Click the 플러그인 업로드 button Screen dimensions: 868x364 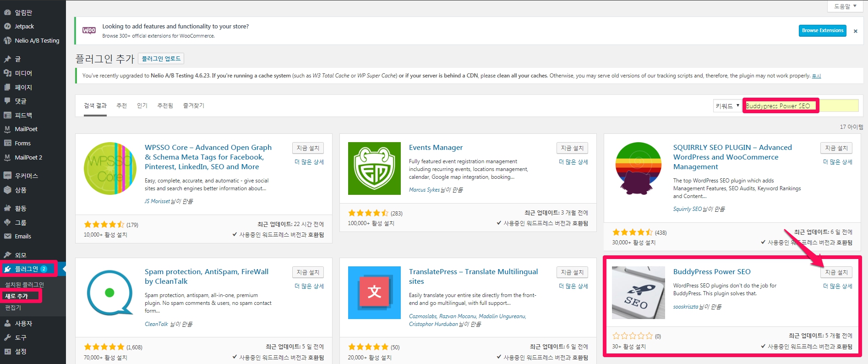click(161, 59)
